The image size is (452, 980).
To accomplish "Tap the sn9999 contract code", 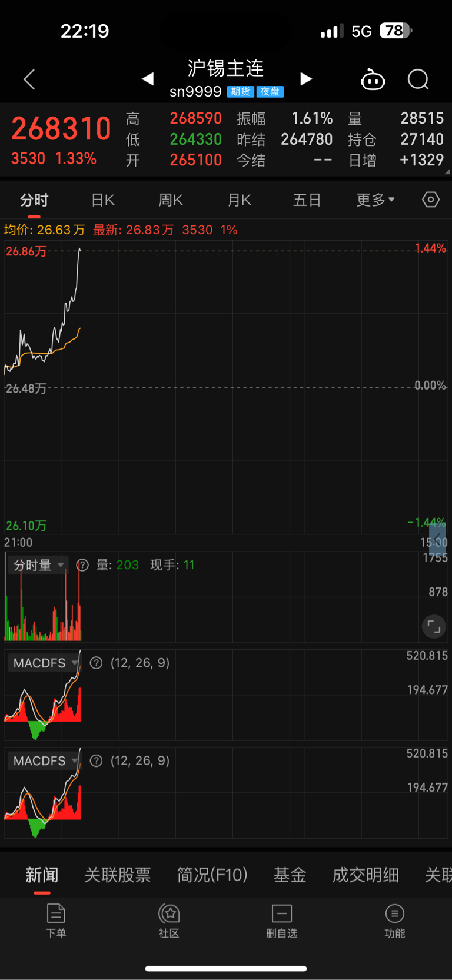I will point(195,92).
